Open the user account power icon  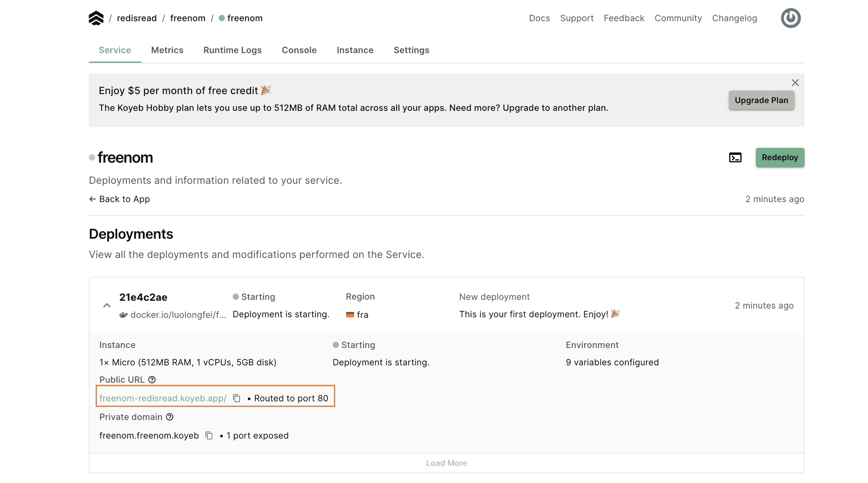point(791,18)
